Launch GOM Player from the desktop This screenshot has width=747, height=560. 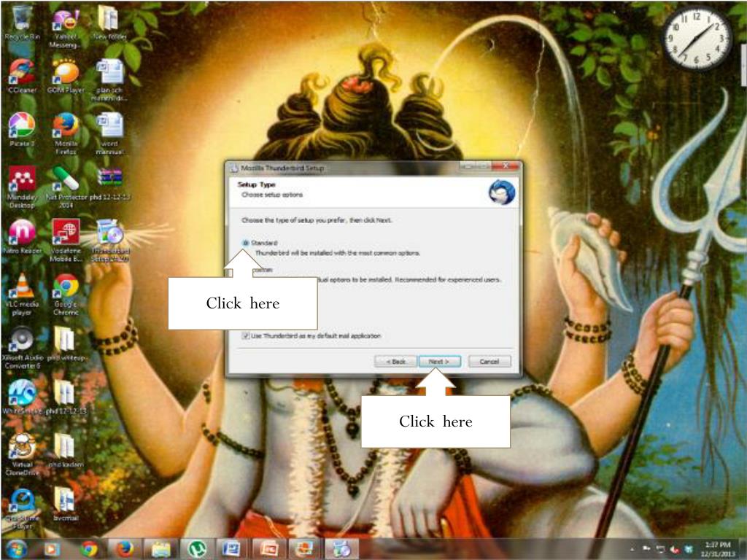pos(66,76)
